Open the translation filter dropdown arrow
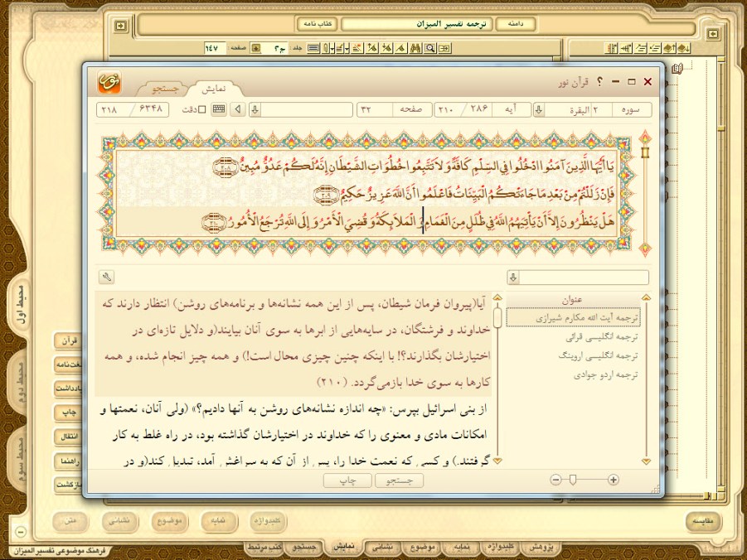Image resolution: width=747 pixels, height=560 pixels. tap(513, 278)
